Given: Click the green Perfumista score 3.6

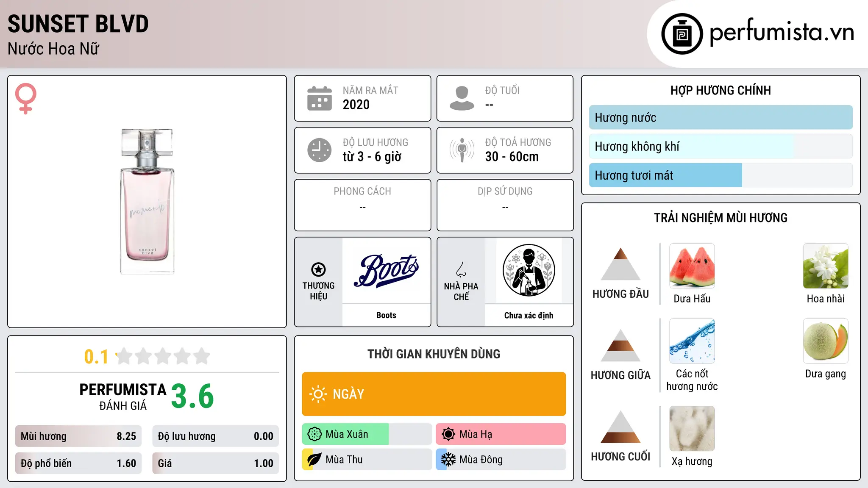Looking at the screenshot, I should [x=192, y=396].
